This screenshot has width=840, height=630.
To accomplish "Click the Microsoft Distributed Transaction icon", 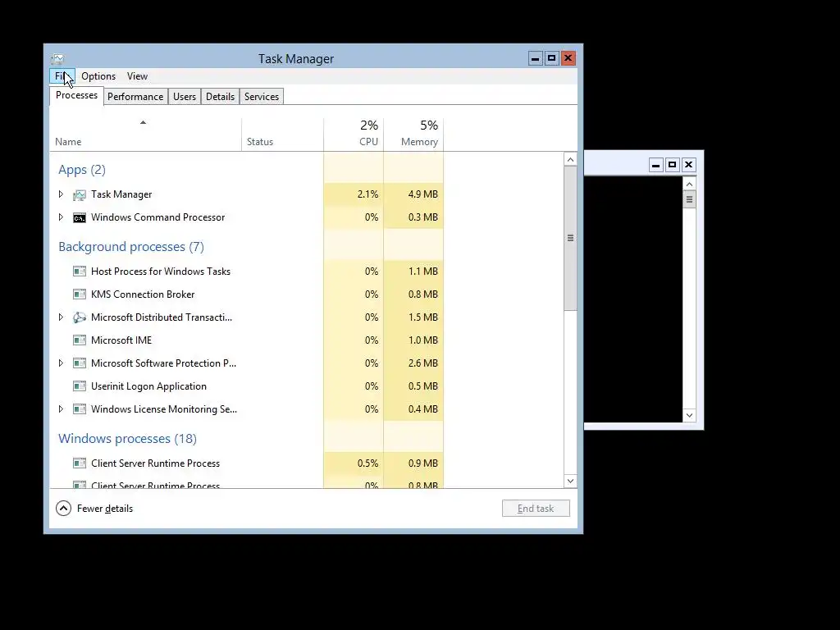I will coord(80,317).
